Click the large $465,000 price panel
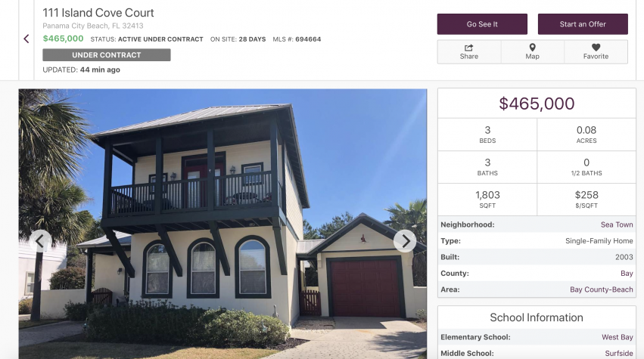The height and width of the screenshot is (359, 644). pyautogui.click(x=537, y=104)
